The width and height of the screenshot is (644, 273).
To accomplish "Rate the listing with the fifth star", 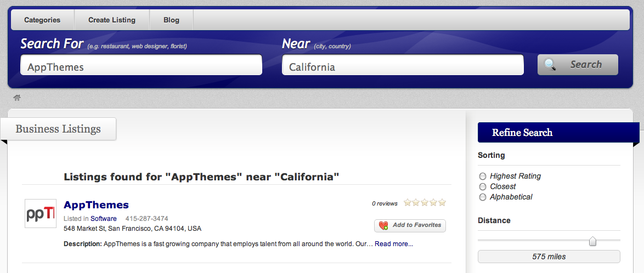I will 442,202.
